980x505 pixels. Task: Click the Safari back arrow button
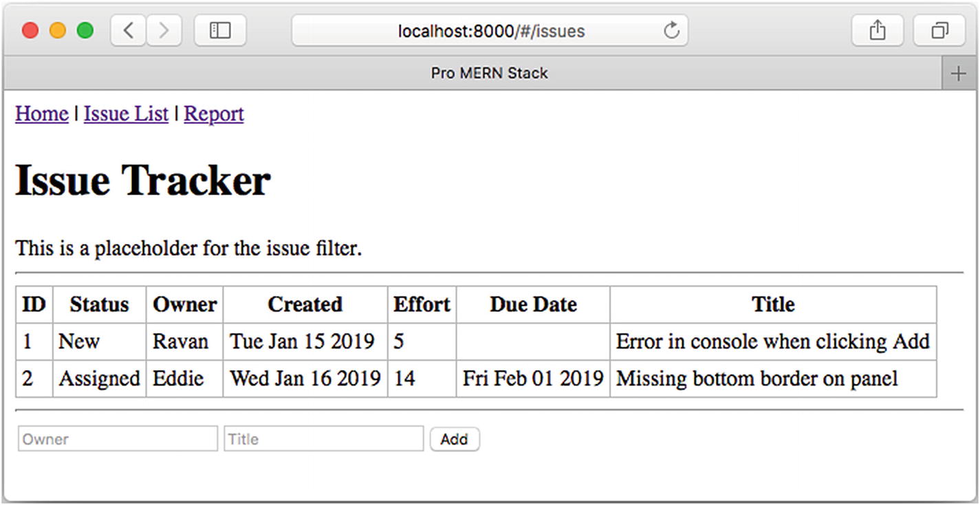[128, 31]
